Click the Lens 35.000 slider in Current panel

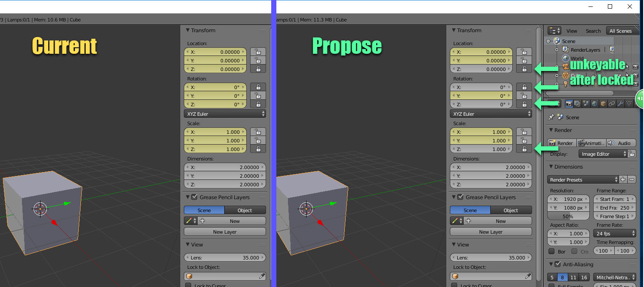(x=225, y=258)
